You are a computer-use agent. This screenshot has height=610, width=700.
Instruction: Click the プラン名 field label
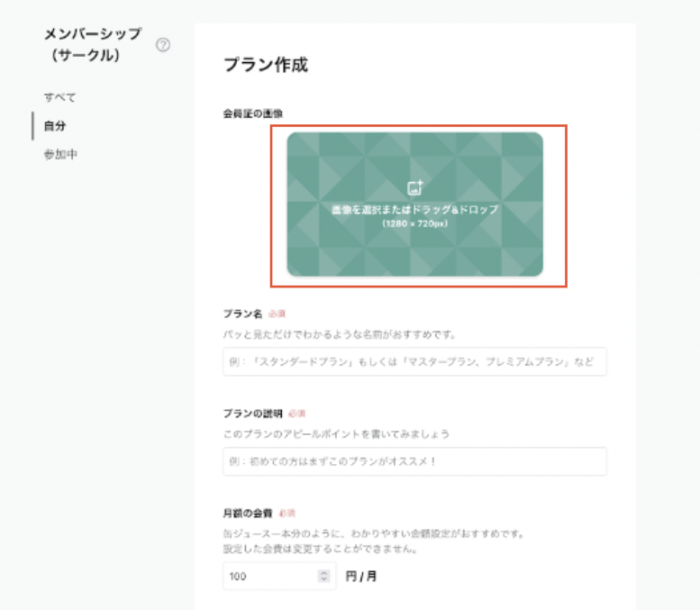click(243, 314)
